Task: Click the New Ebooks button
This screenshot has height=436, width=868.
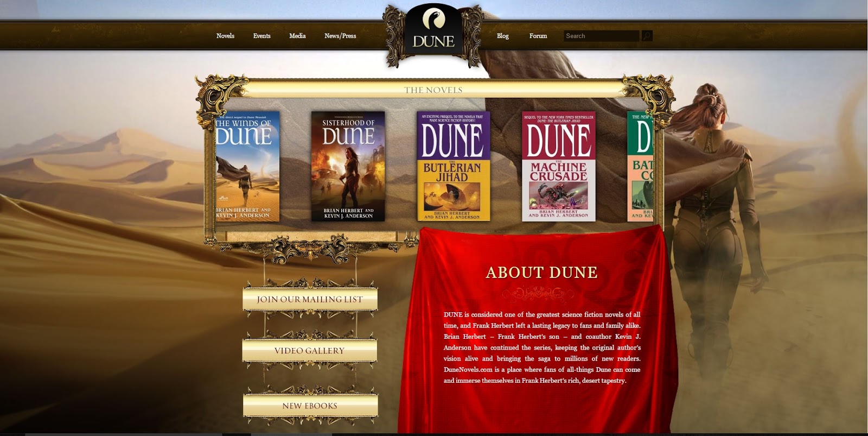Action: click(310, 406)
